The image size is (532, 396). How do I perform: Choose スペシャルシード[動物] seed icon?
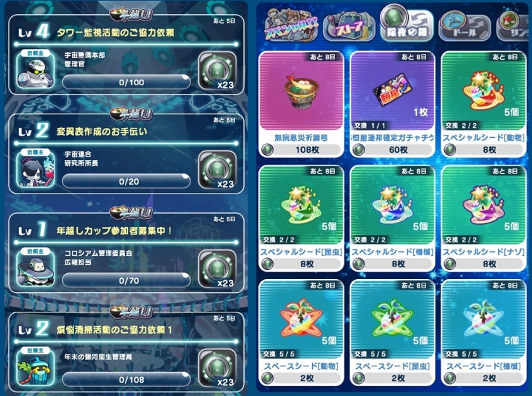tap(484, 90)
